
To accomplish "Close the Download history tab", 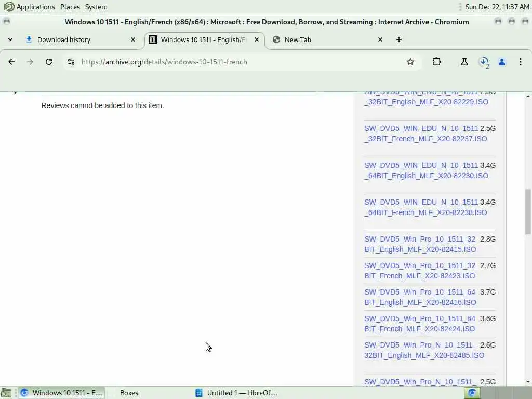I will [x=133, y=39].
